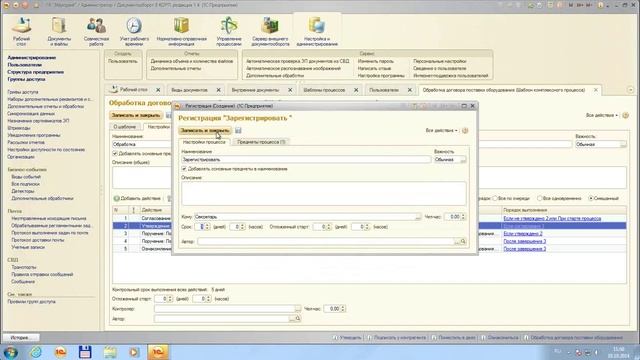Select Все по очереди radio option
The width and height of the screenshot is (640, 360).
point(495,198)
